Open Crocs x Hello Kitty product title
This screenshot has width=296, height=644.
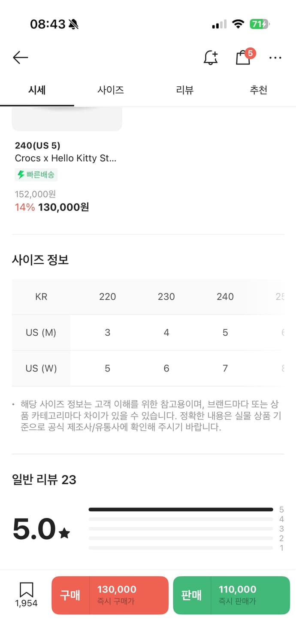(x=66, y=158)
